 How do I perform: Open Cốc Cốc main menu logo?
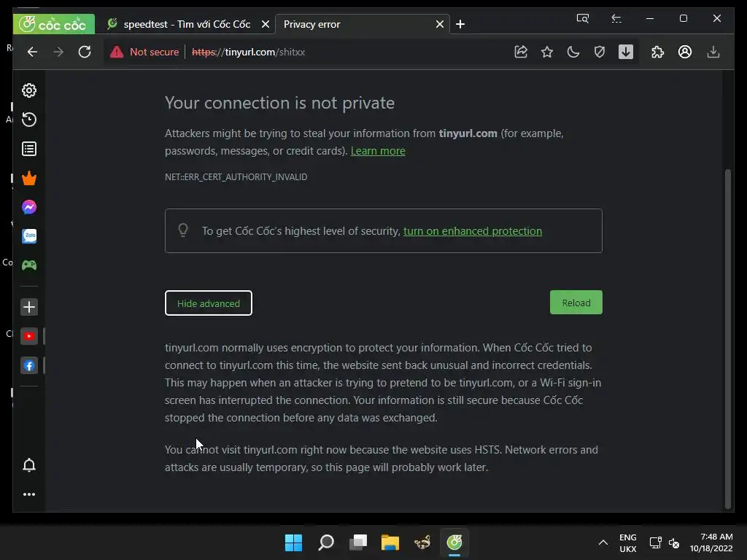[x=53, y=24]
